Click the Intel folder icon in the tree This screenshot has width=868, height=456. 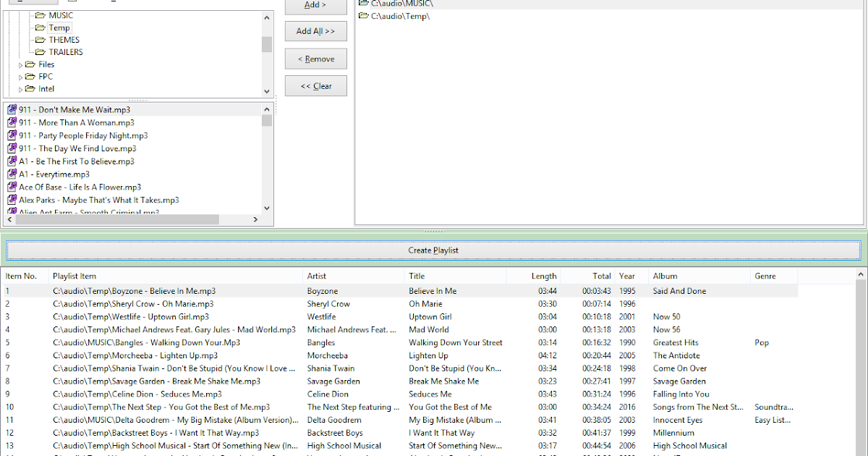pos(30,89)
